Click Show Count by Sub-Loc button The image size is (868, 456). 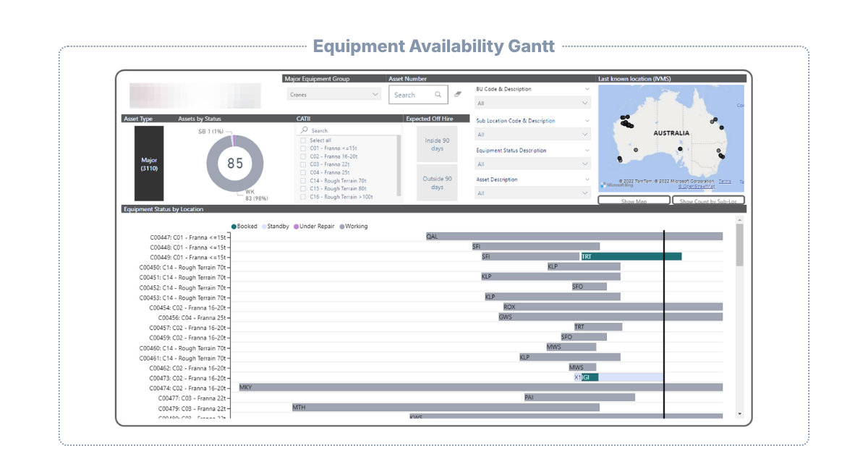pyautogui.click(x=709, y=200)
